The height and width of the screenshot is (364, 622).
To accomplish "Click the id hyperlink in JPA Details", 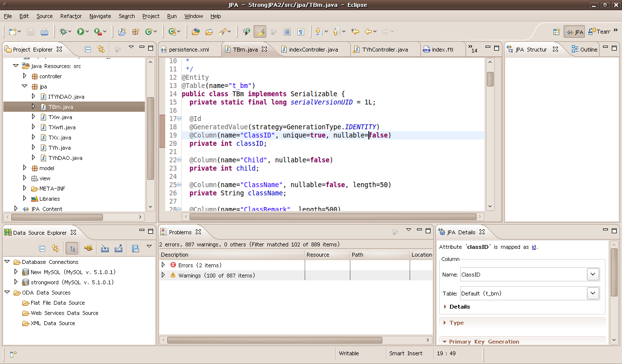I will [x=533, y=247].
